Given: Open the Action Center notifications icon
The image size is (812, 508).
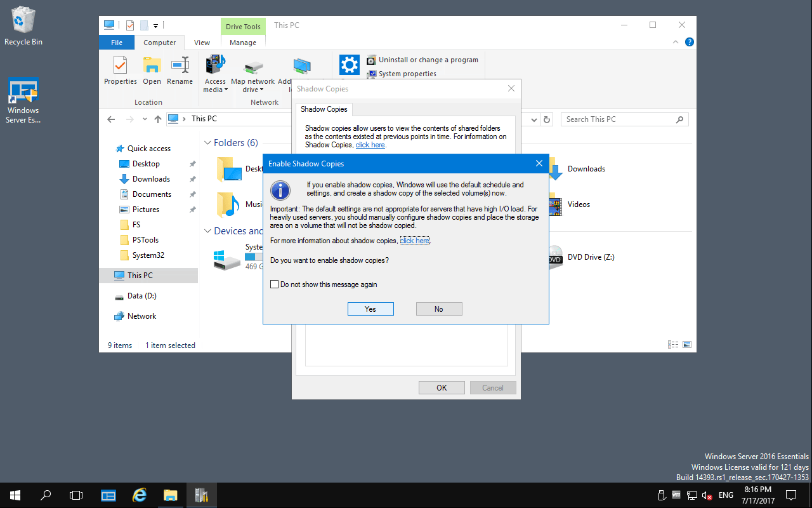Looking at the screenshot, I should click(x=791, y=495).
